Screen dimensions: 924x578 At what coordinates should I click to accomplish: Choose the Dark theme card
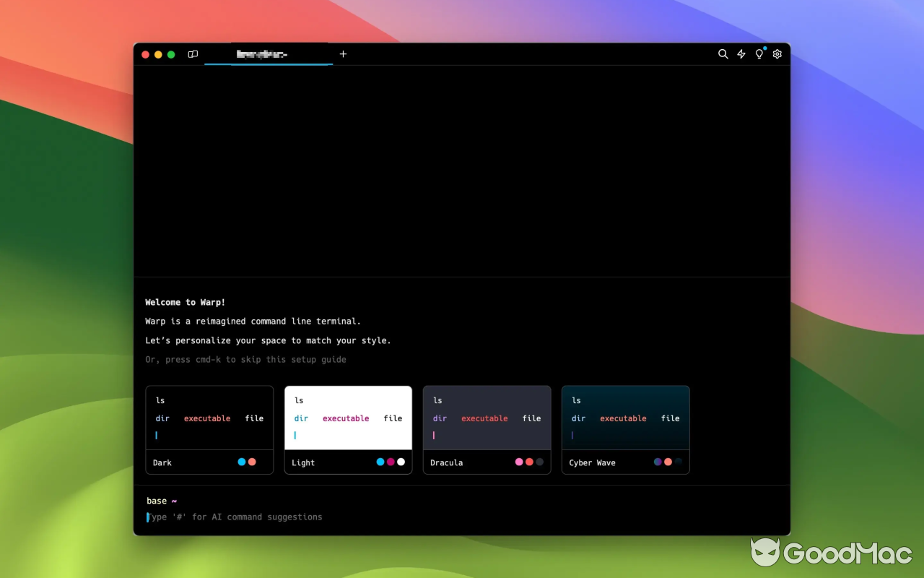pos(209,429)
